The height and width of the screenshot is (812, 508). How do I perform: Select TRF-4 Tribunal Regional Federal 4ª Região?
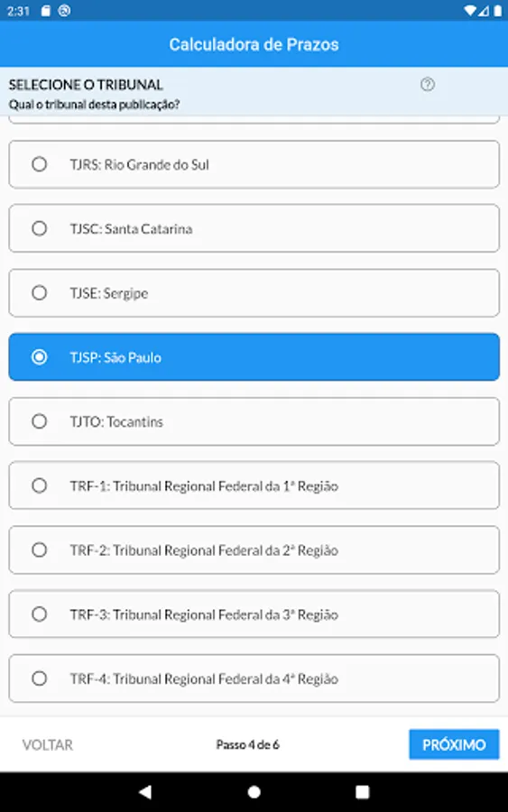tap(254, 678)
